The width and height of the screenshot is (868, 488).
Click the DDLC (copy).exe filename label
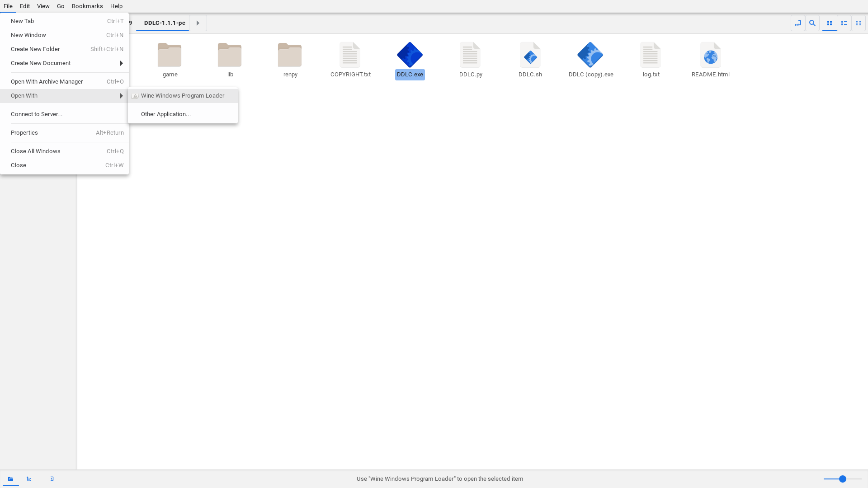tap(591, 75)
